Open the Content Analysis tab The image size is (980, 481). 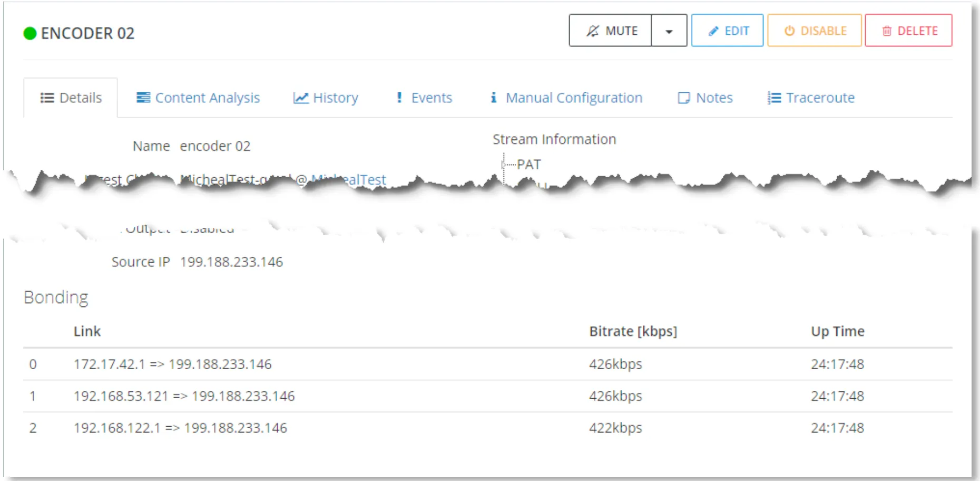198,98
